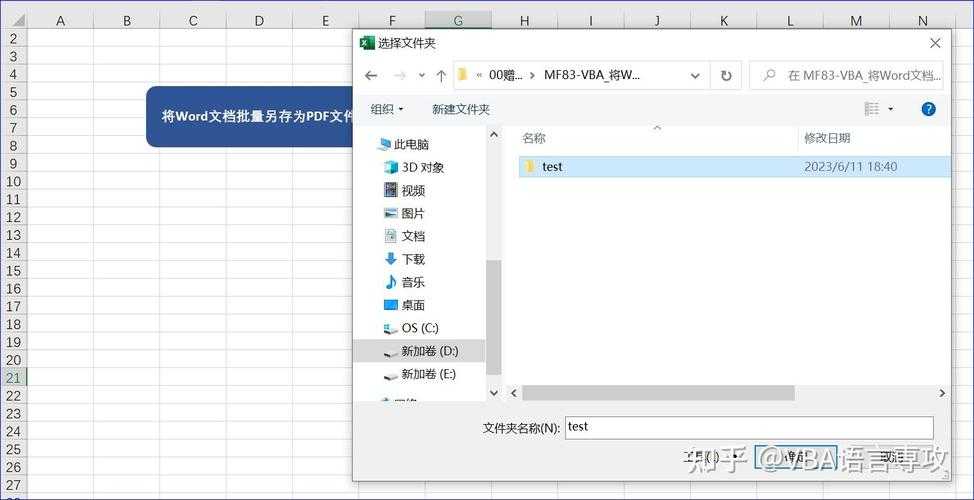Open view options dropdown arrow
This screenshot has width=974, height=500.
[x=891, y=109]
